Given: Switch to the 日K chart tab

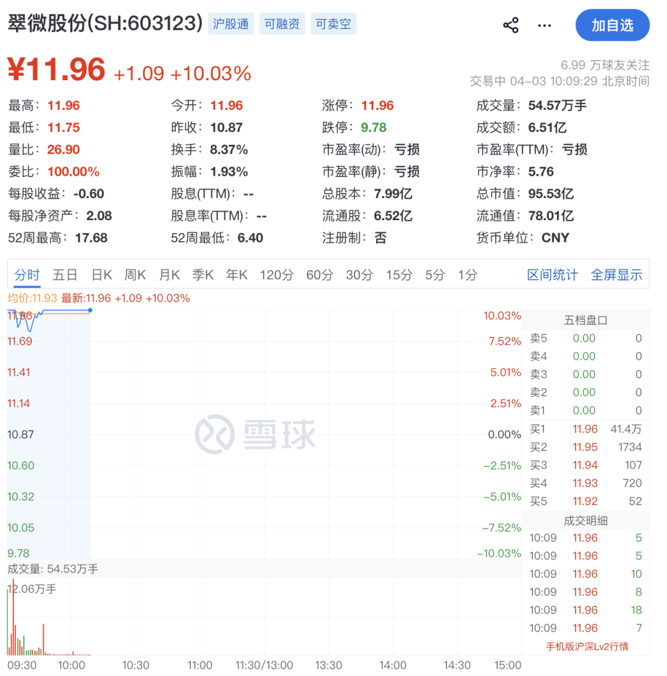Looking at the screenshot, I should click(x=102, y=275).
